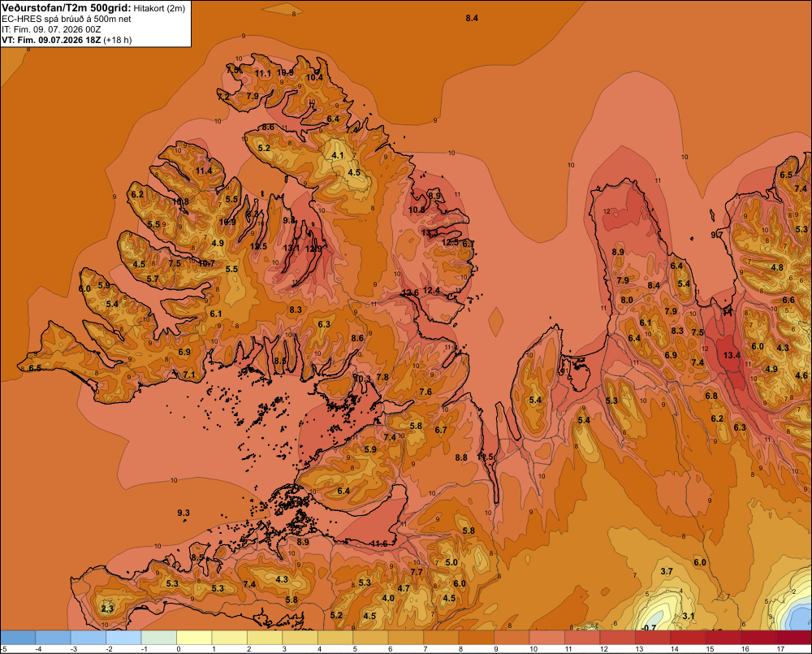Click the legend swatch between -5 and -4
This screenshot has height=654, width=812.
18,638
